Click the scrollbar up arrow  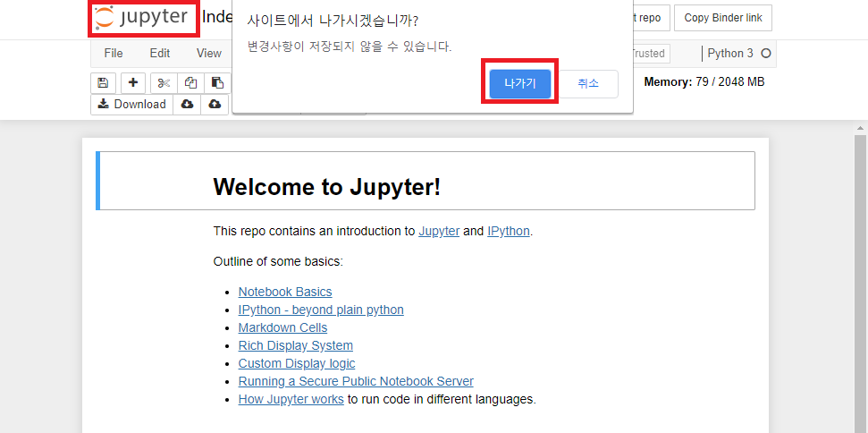pos(859,128)
